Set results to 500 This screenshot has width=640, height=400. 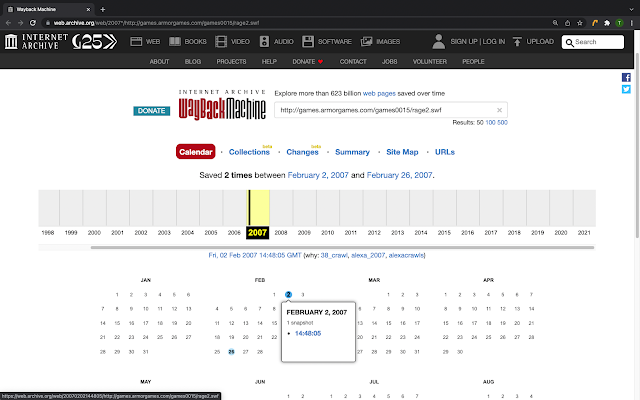coord(502,122)
